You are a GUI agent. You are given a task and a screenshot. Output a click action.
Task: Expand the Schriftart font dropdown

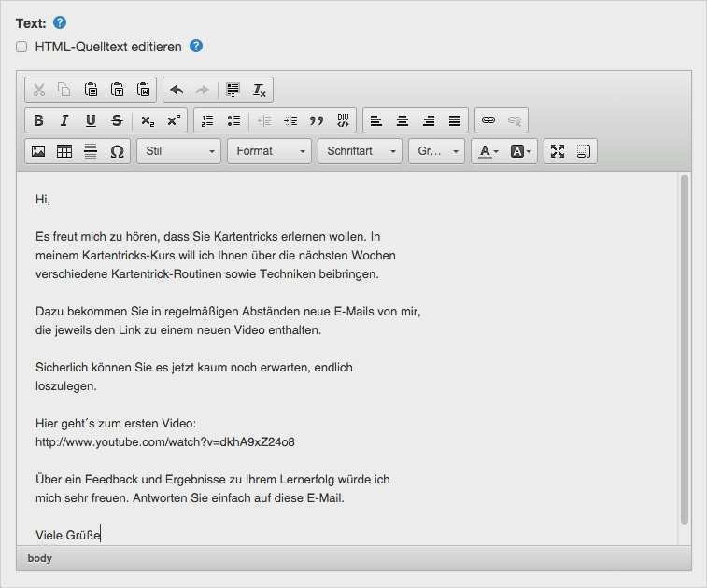(x=360, y=151)
